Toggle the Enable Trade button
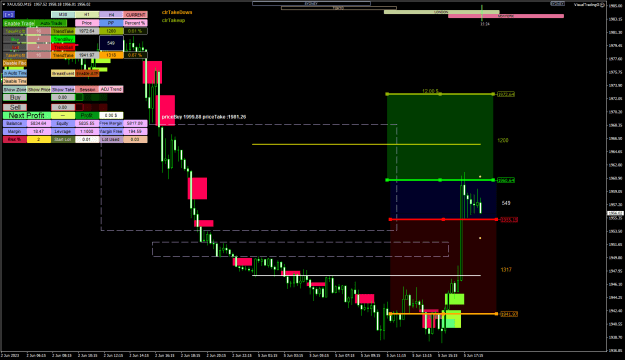The image size is (625, 360). tap(19, 23)
